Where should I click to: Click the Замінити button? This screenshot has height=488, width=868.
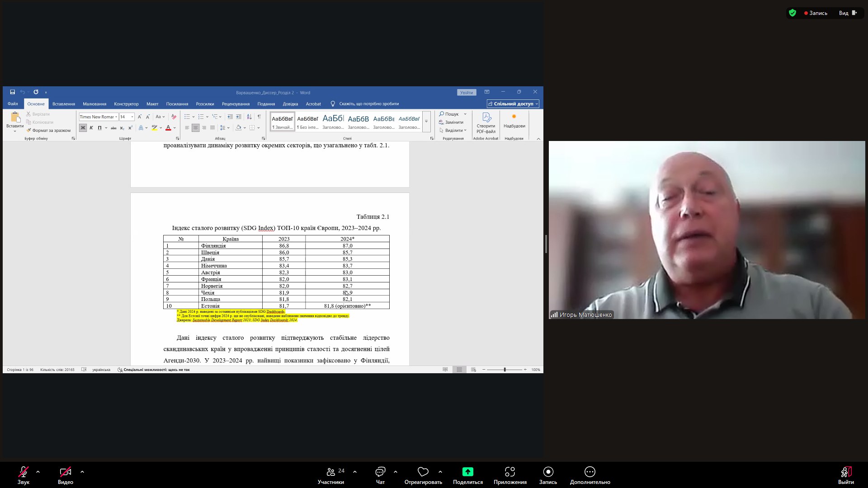click(453, 122)
